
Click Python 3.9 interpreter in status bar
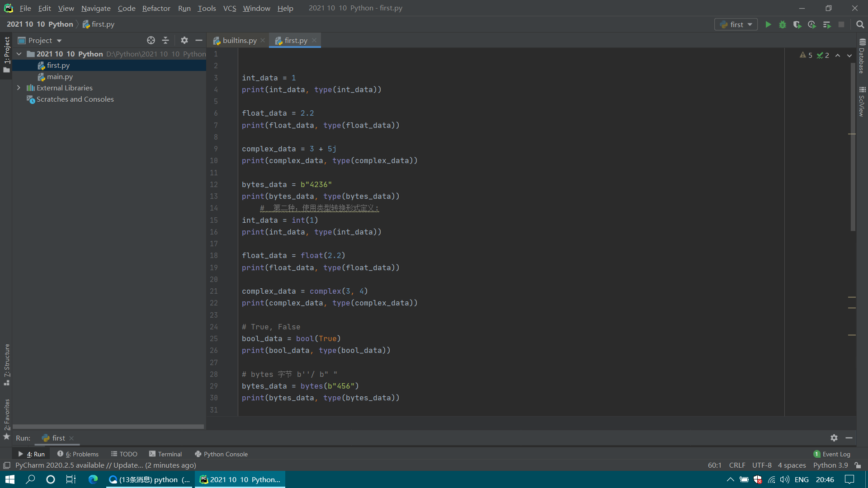(x=830, y=465)
